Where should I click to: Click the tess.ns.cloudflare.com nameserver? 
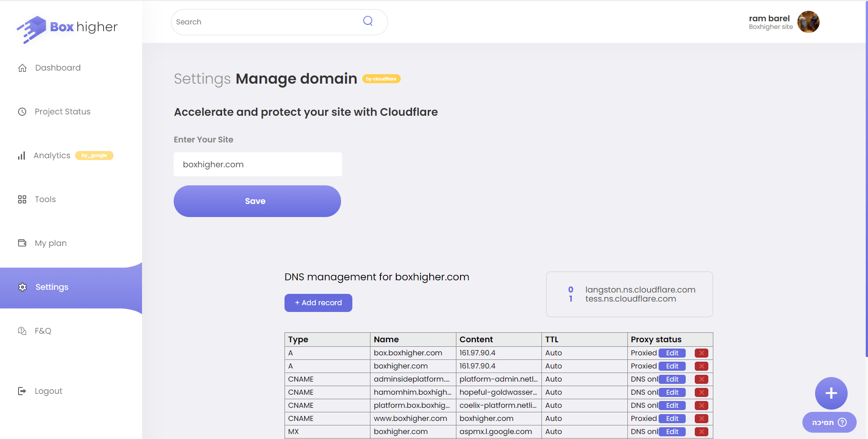[x=631, y=299]
